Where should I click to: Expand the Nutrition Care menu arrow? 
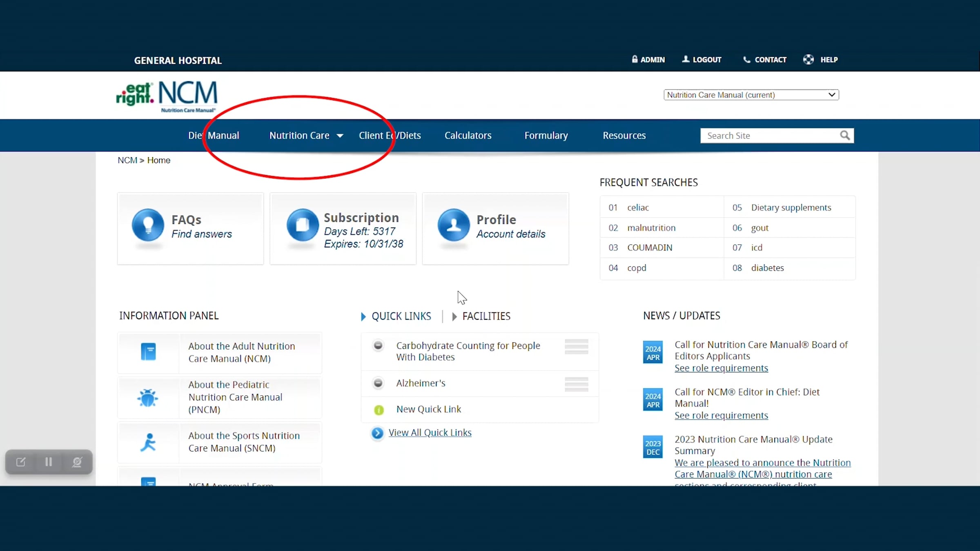[x=340, y=136]
